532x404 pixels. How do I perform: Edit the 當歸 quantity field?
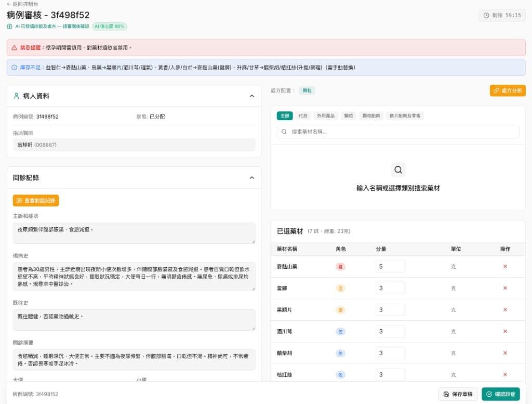click(390, 288)
